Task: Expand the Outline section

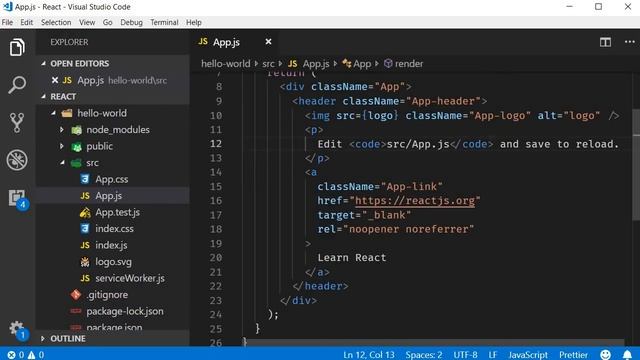Action: click(43, 338)
